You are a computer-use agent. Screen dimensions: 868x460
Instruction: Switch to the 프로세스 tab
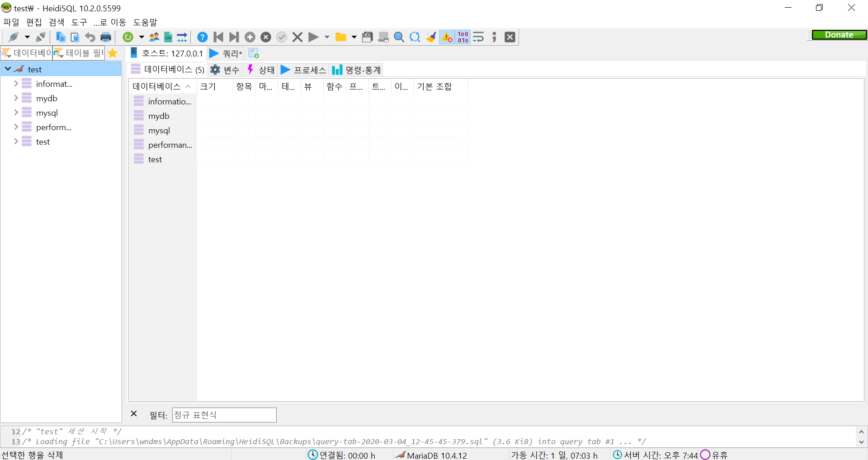[303, 70]
